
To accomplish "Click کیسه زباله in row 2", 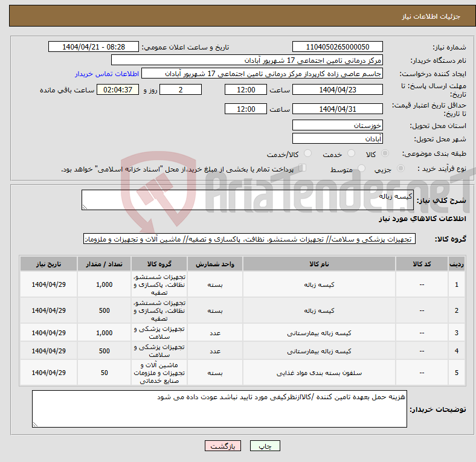I will point(319,310).
